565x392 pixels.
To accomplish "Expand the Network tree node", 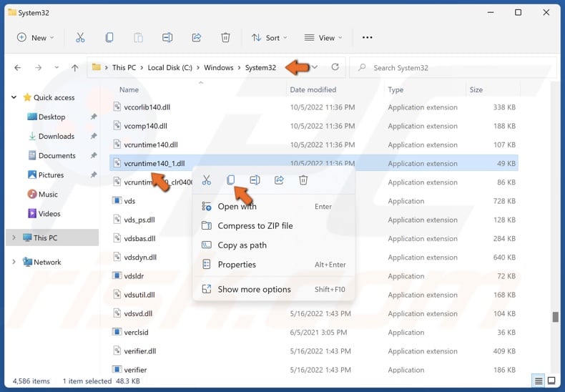I will click(x=14, y=262).
